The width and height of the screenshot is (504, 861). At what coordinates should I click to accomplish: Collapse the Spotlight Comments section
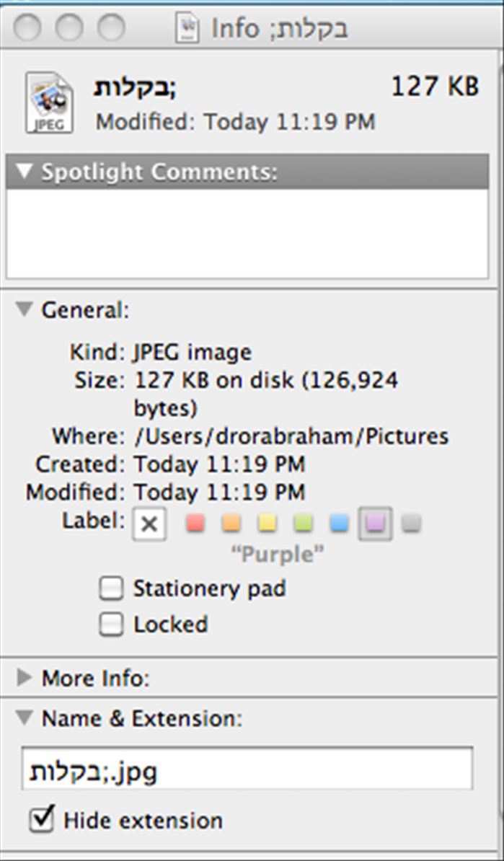(25, 172)
